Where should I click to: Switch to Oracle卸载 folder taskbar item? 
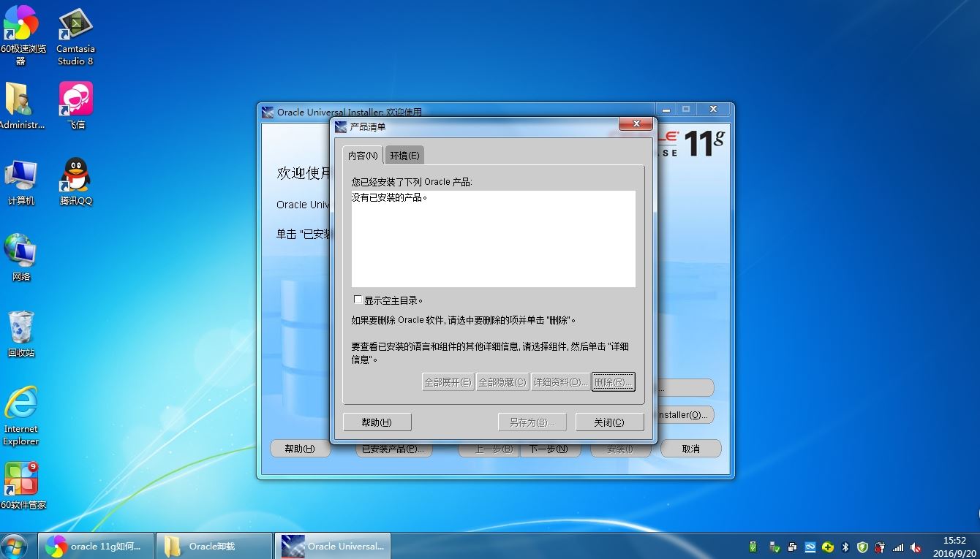[214, 546]
